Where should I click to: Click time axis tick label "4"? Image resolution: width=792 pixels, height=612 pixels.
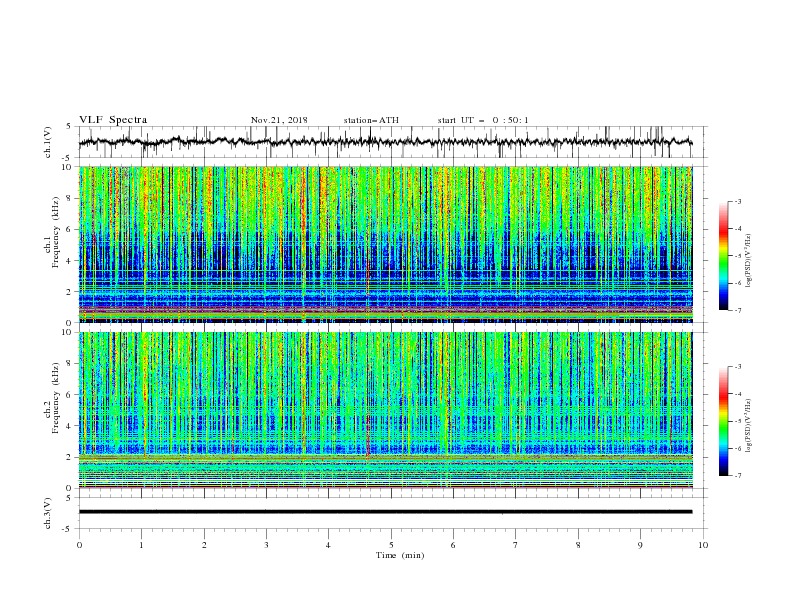point(329,545)
